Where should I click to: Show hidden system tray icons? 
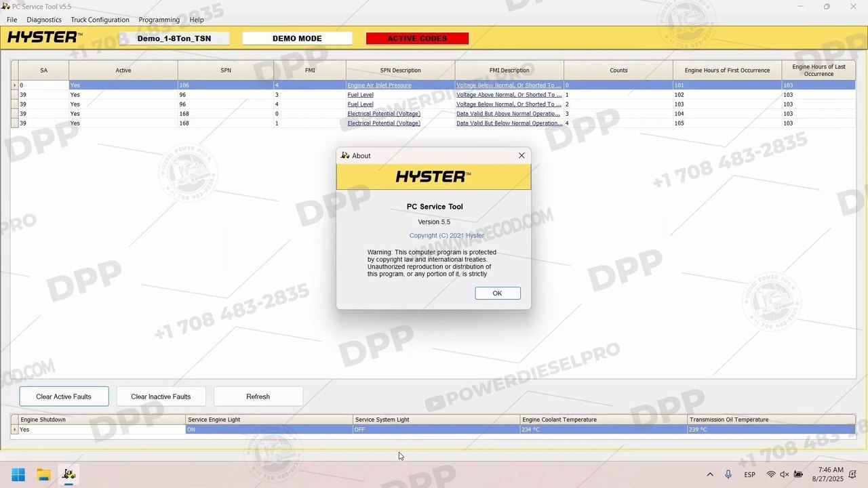click(710, 474)
